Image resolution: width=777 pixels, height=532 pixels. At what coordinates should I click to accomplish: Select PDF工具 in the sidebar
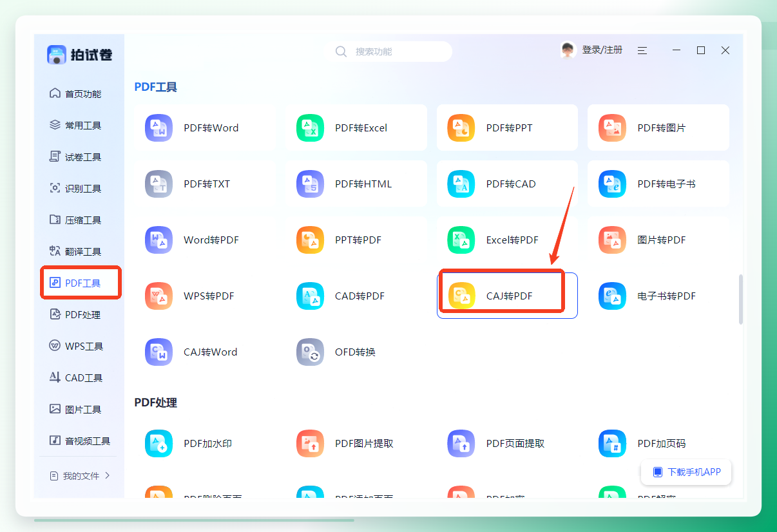75,283
